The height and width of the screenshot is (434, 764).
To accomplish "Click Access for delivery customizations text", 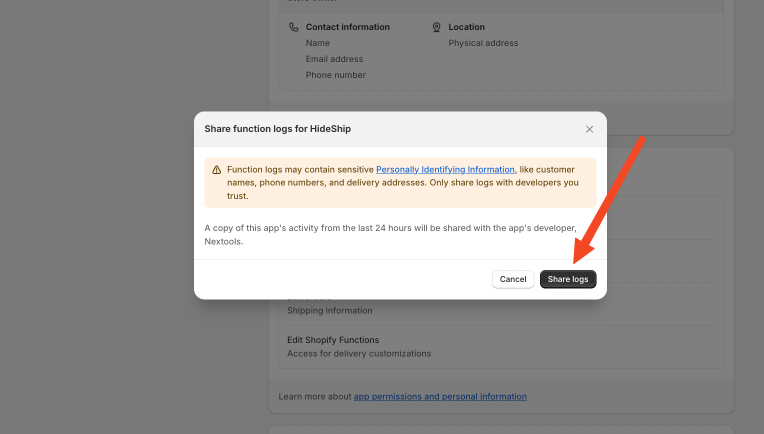I will pyautogui.click(x=359, y=353).
